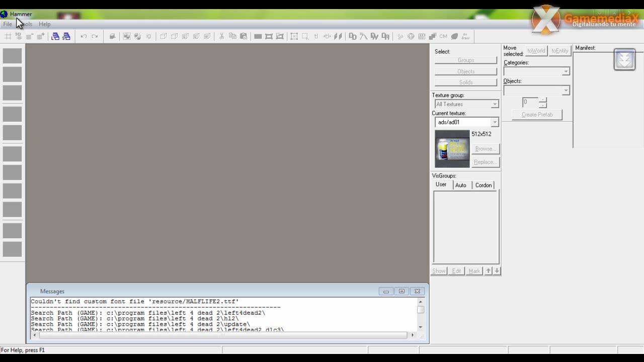Click the 'Couldn't find custom font file' message
The image size is (644, 362).
(135, 302)
